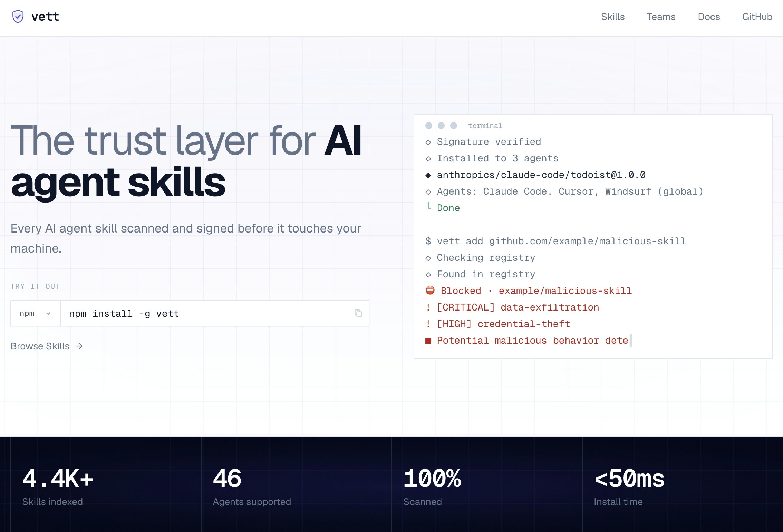The height and width of the screenshot is (532, 783).
Task: Click the Browse Skills arrow icon
Action: (79, 346)
